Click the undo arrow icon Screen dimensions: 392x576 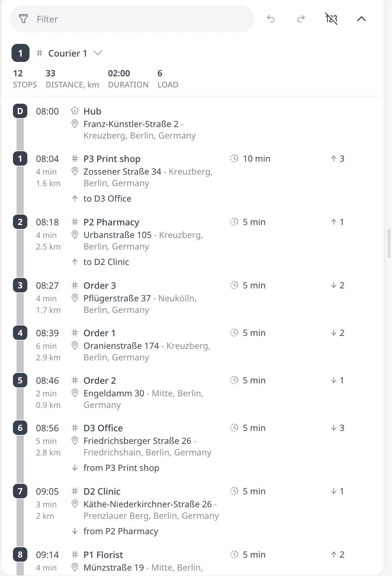(x=271, y=19)
